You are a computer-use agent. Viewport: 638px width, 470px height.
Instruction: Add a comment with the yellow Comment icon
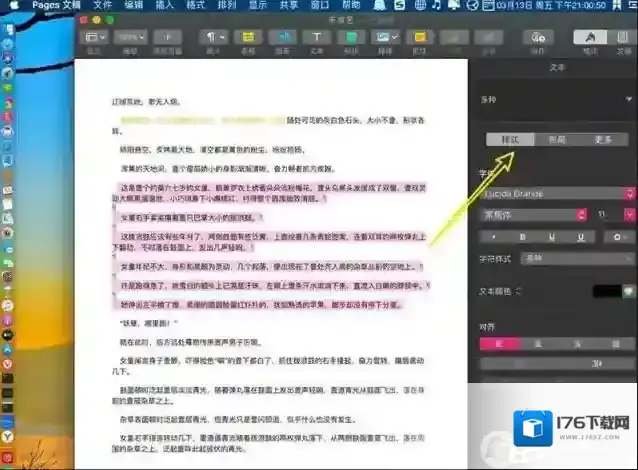[420, 37]
